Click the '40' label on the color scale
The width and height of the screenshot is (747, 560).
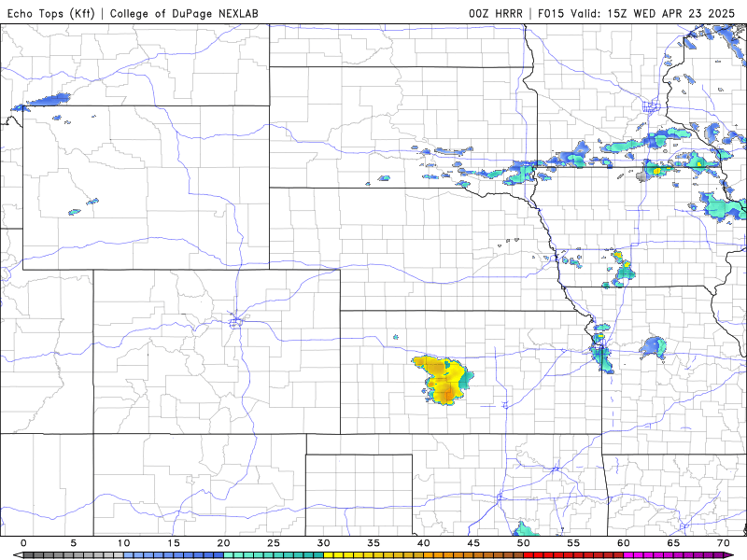(x=424, y=543)
